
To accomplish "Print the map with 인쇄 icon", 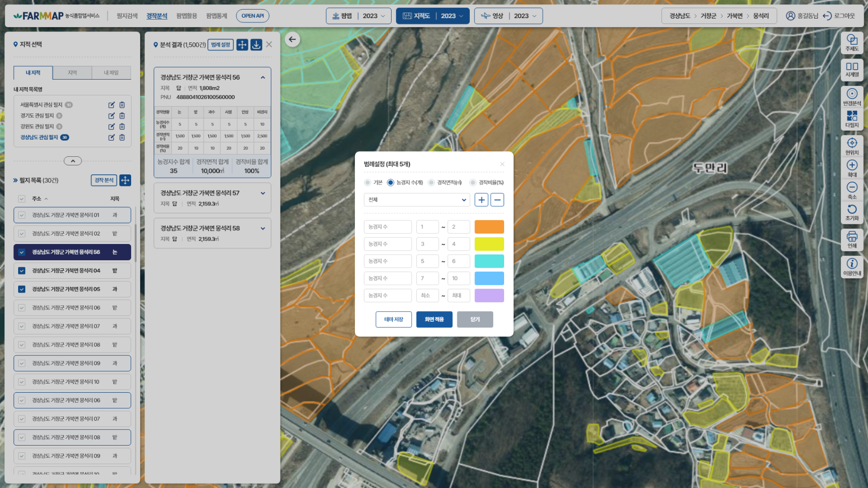I will (x=852, y=239).
